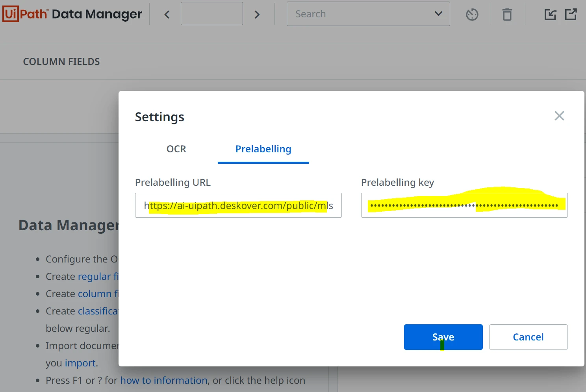
Task: Click the document number input box
Action: tap(212, 14)
